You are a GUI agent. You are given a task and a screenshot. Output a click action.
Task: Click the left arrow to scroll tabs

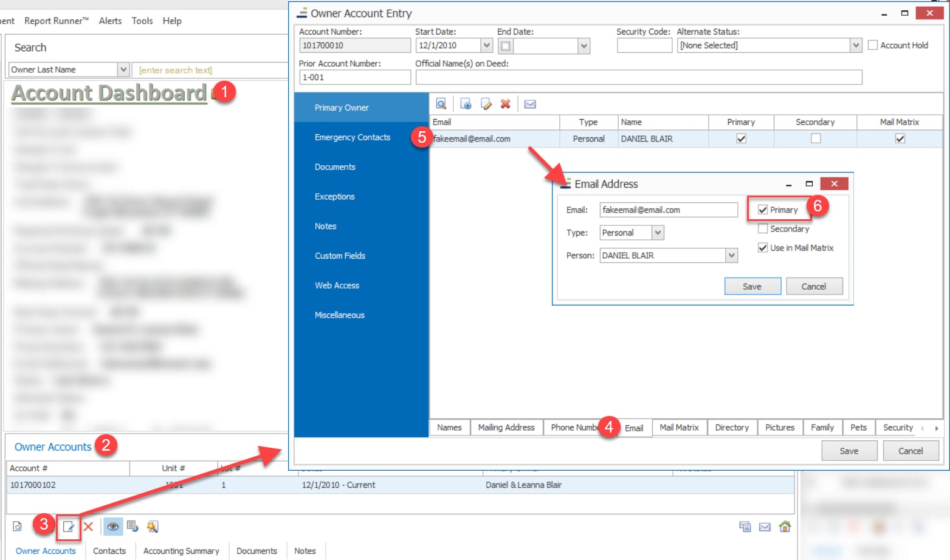[x=923, y=428]
